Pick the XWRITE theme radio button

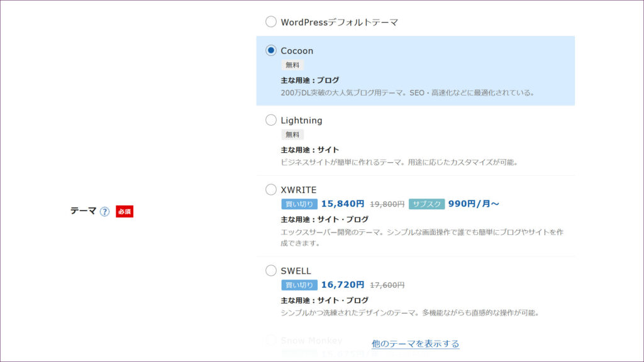(x=271, y=190)
